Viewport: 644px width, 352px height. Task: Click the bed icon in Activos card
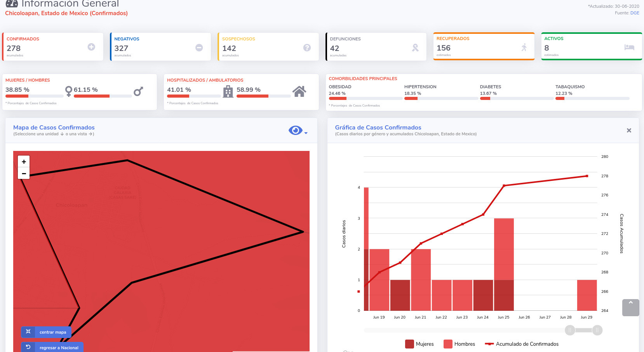click(629, 47)
